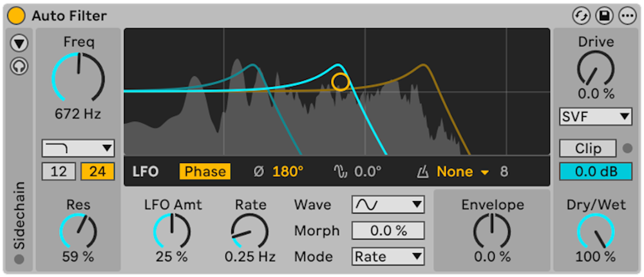Toggle the Clip button
Viewport: 644px width, 277px height.
[588, 148]
